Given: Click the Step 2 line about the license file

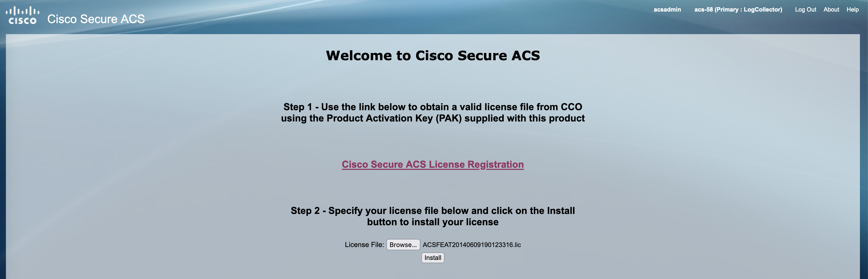Looking at the screenshot, I should click(x=433, y=210).
